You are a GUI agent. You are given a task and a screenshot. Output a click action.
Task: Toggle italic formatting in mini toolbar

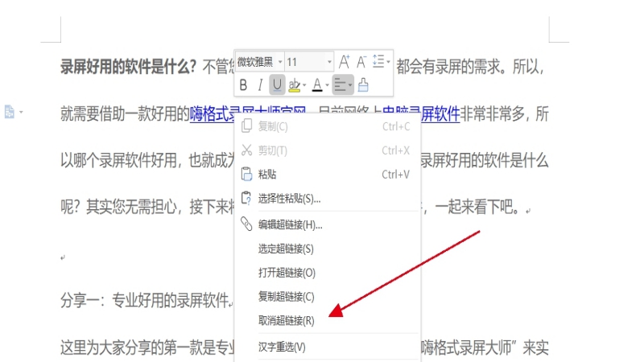(x=260, y=84)
